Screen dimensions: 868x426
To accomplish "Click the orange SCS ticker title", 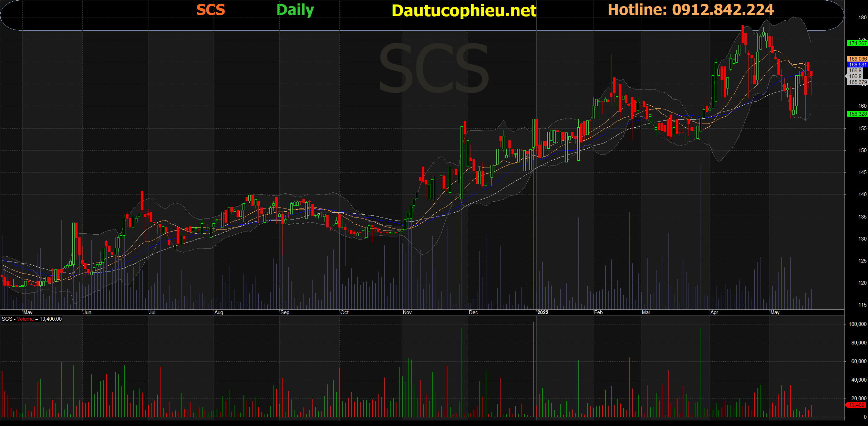I will (x=210, y=10).
